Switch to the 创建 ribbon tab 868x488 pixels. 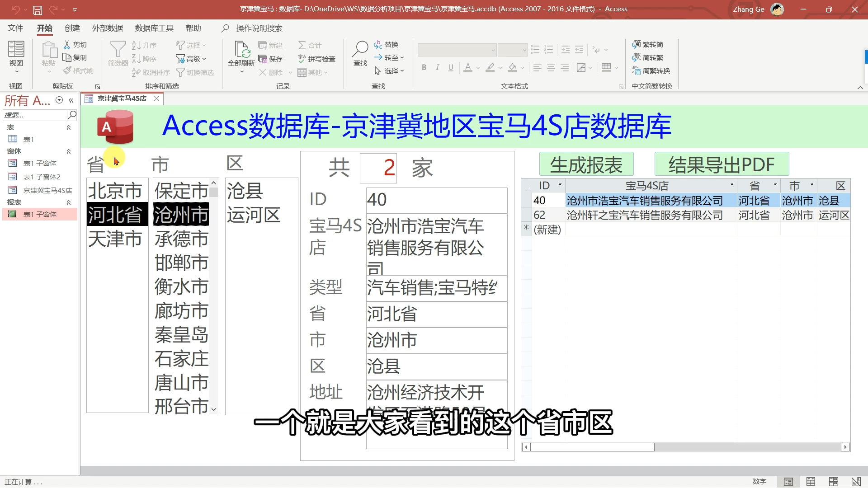click(72, 28)
